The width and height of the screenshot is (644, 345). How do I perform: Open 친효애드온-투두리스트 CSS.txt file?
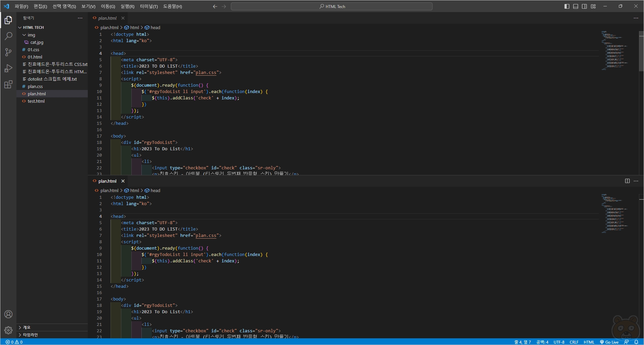[53, 64]
